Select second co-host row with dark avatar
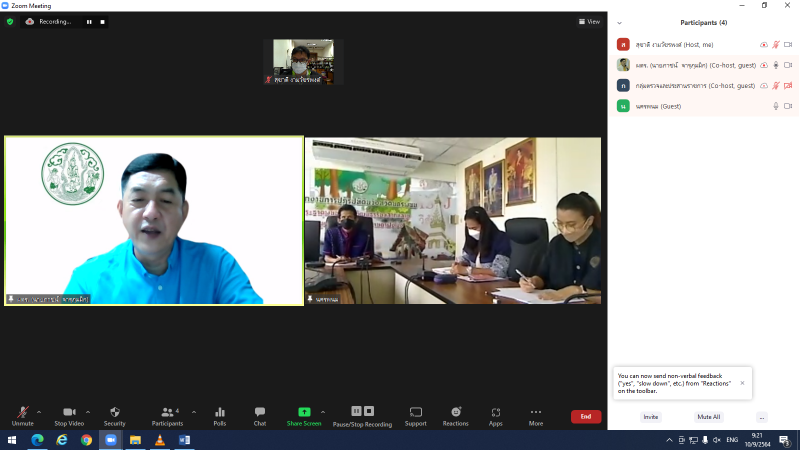This screenshot has height=450, width=800. (x=704, y=85)
